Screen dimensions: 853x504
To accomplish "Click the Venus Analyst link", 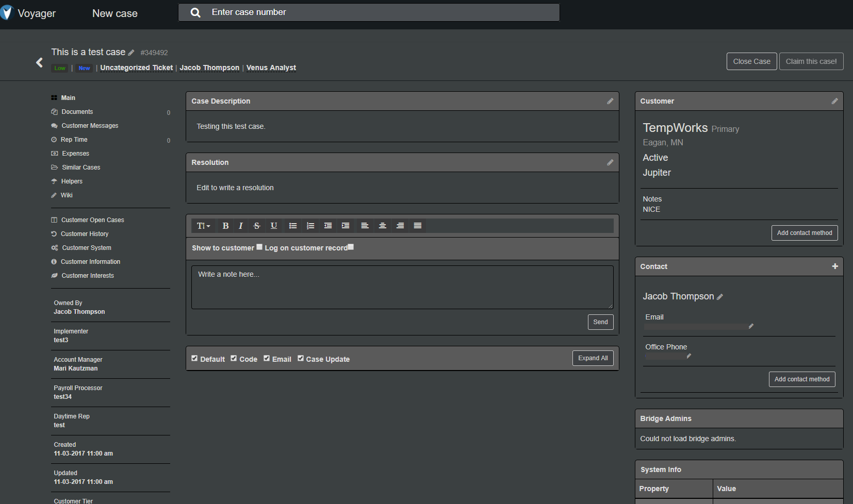I will tap(271, 68).
